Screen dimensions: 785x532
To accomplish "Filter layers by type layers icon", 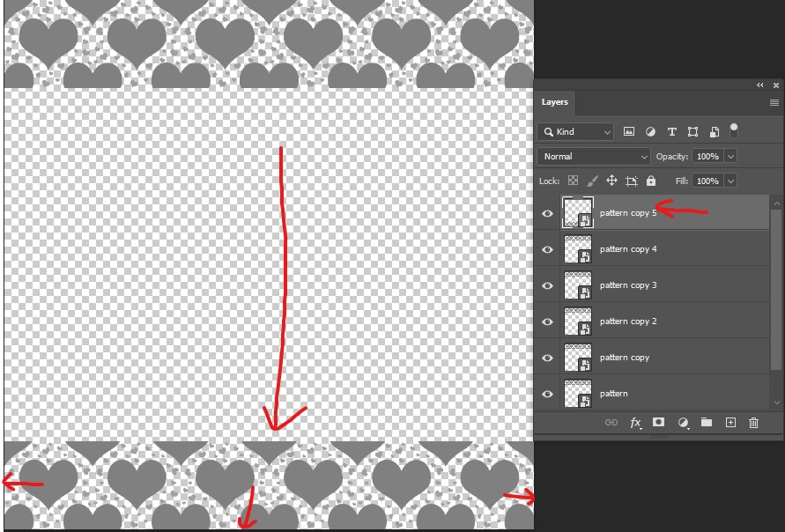I will (672, 131).
